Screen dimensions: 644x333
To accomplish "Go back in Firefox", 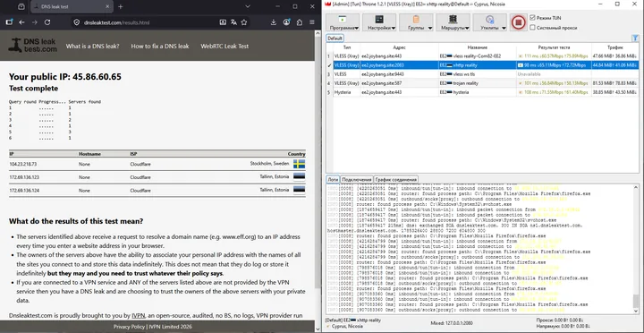I will (21, 22).
